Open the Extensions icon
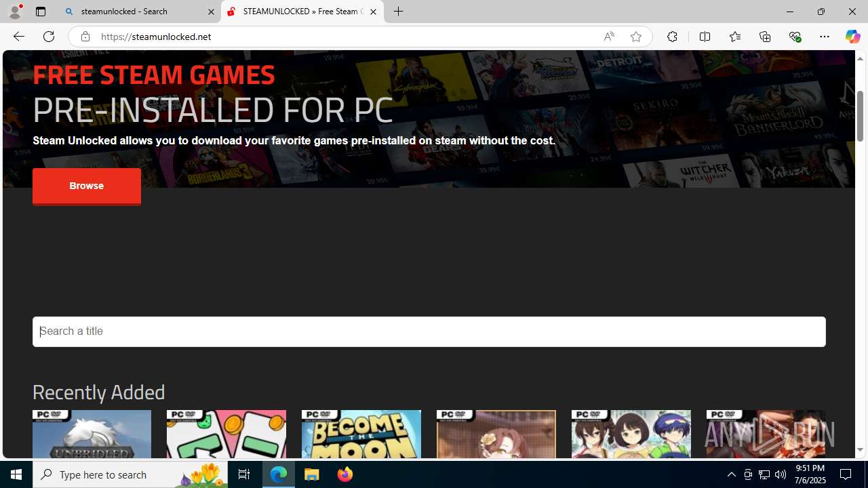868x488 pixels. click(672, 37)
